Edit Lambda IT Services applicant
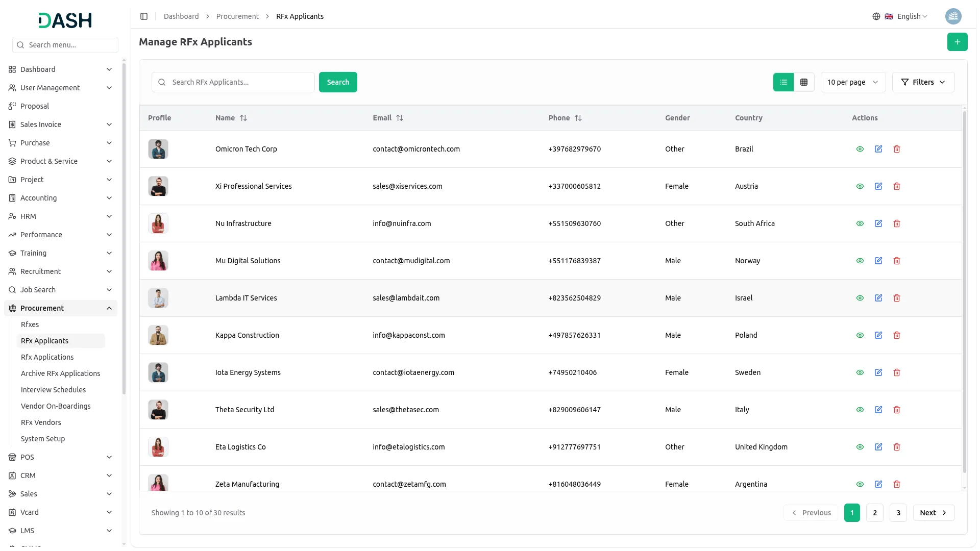The width and height of the screenshot is (980, 551). tap(878, 298)
